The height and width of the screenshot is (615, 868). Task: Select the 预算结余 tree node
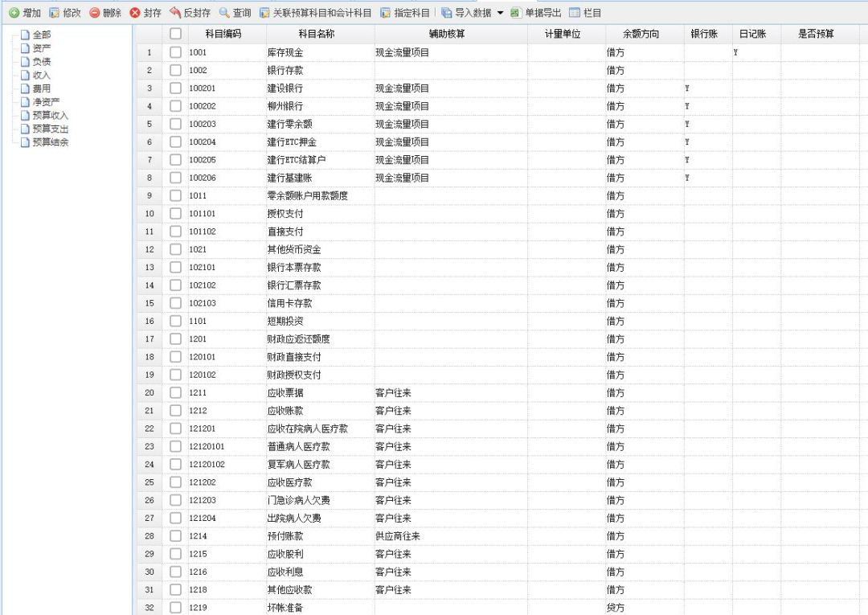click(51, 142)
